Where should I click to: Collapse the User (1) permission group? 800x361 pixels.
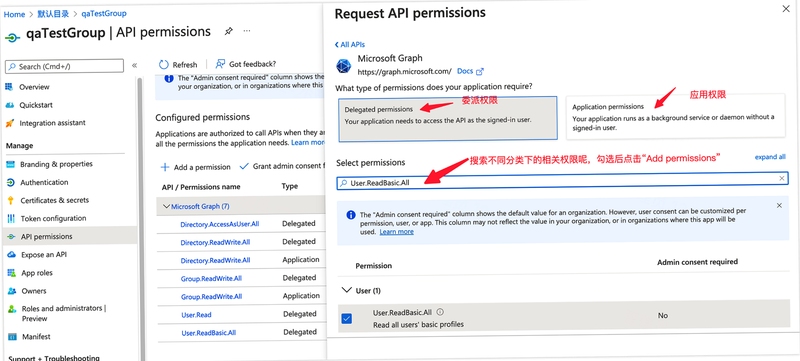347,290
